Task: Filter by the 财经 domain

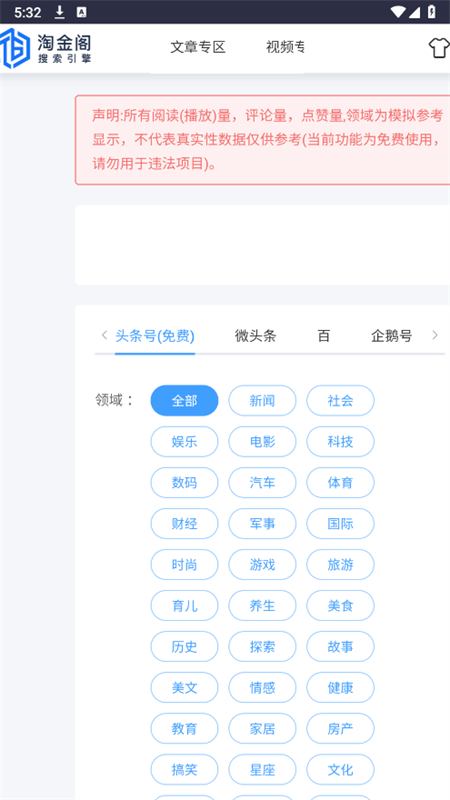Action: point(184,523)
